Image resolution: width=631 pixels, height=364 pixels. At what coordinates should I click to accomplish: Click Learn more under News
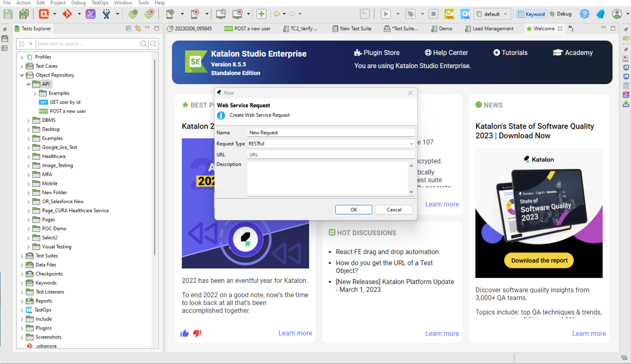[x=589, y=333]
